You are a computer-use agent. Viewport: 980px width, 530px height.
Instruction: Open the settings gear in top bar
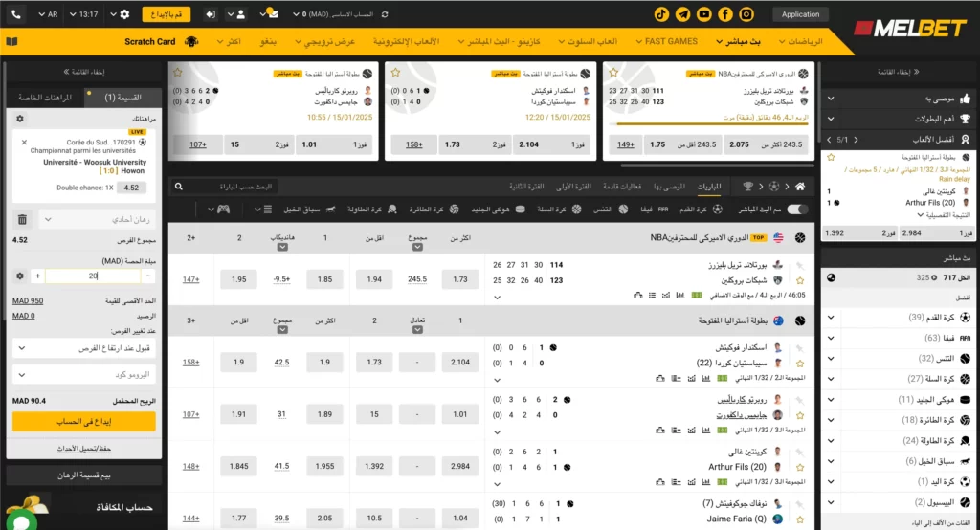[124, 13]
